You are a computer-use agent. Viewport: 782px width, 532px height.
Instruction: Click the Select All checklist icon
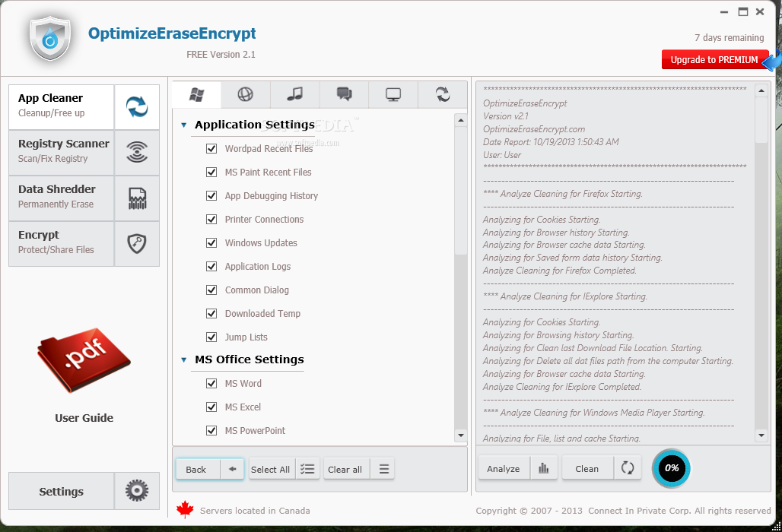click(307, 469)
